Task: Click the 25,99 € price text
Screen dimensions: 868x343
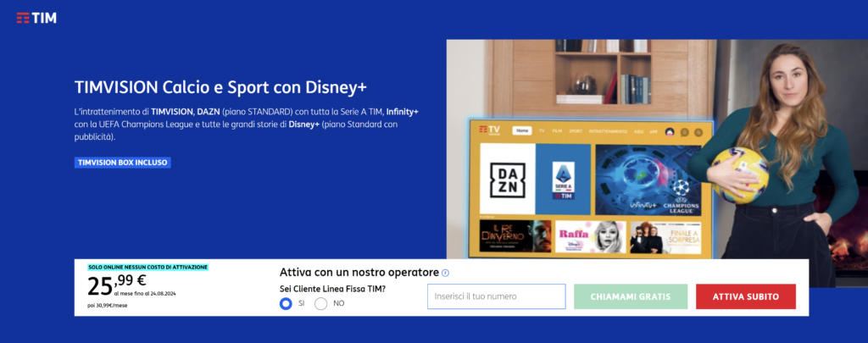Action: [117, 283]
